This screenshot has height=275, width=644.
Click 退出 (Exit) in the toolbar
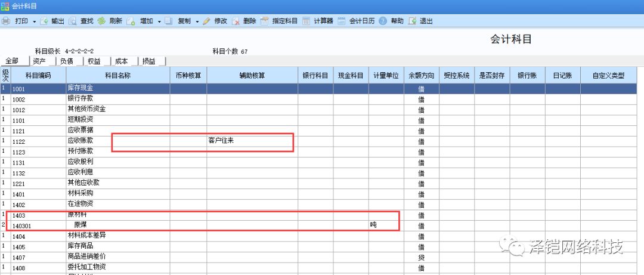412,21
